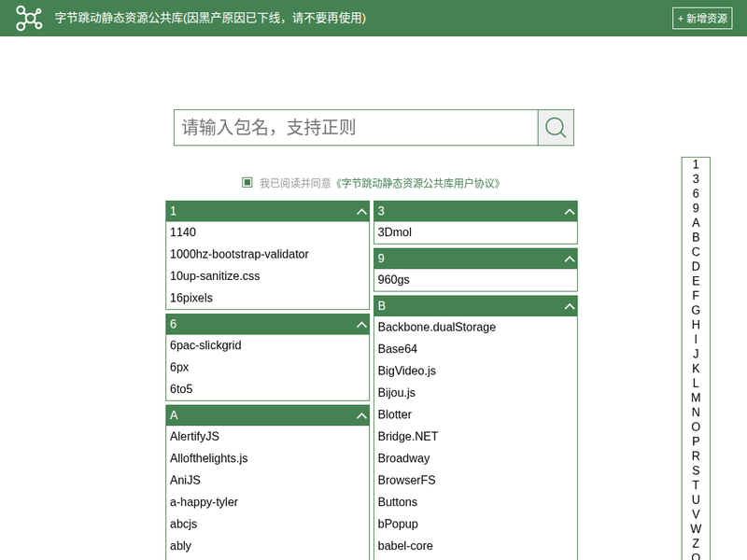Collapse the section 3 chevron
The image size is (747, 560).
(x=570, y=212)
